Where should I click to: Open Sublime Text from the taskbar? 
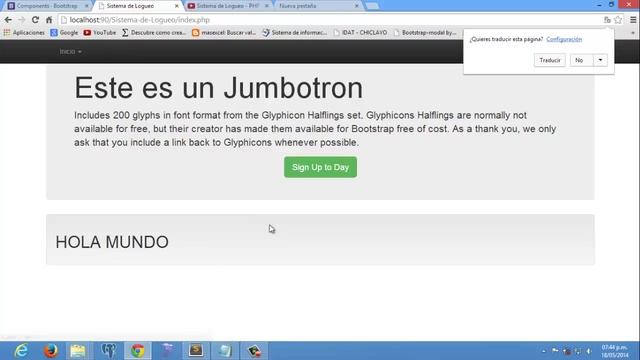click(x=196, y=351)
